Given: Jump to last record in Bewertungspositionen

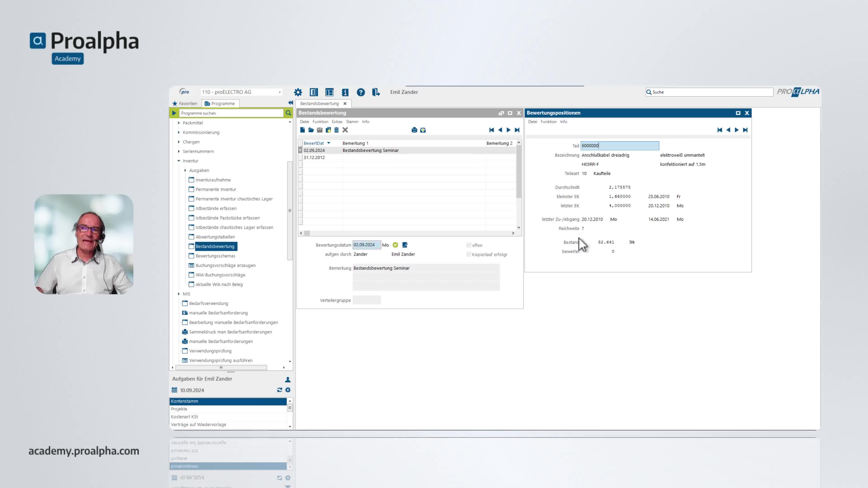Looking at the screenshot, I should coord(745,130).
